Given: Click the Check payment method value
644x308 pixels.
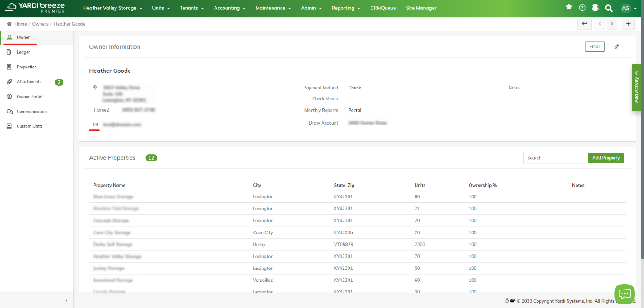Looking at the screenshot, I should point(354,88).
